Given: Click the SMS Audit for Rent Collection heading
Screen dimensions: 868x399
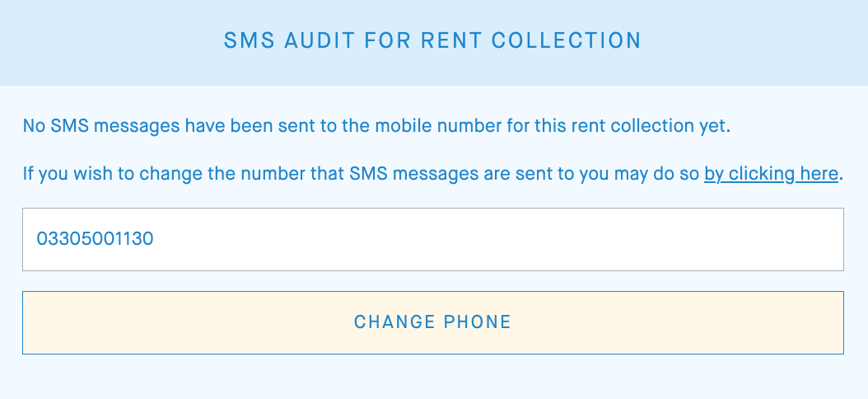Looking at the screenshot, I should coord(432,40).
